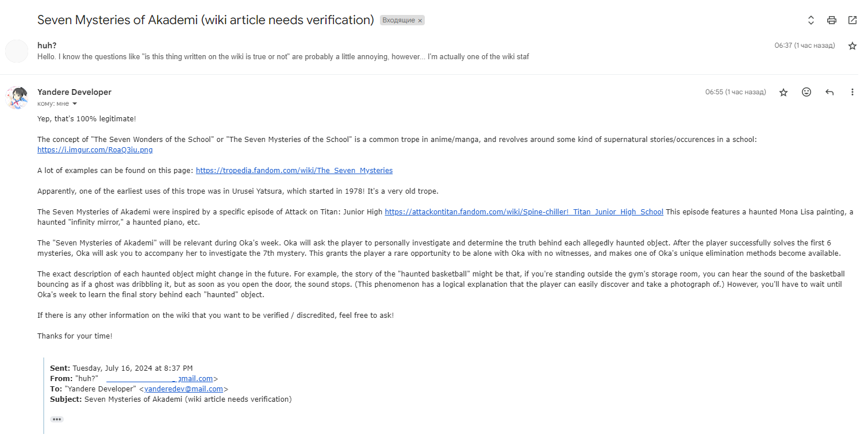This screenshot has height=442, width=868.
Task: Show recipient details dropdown arrow
Action: click(75, 104)
